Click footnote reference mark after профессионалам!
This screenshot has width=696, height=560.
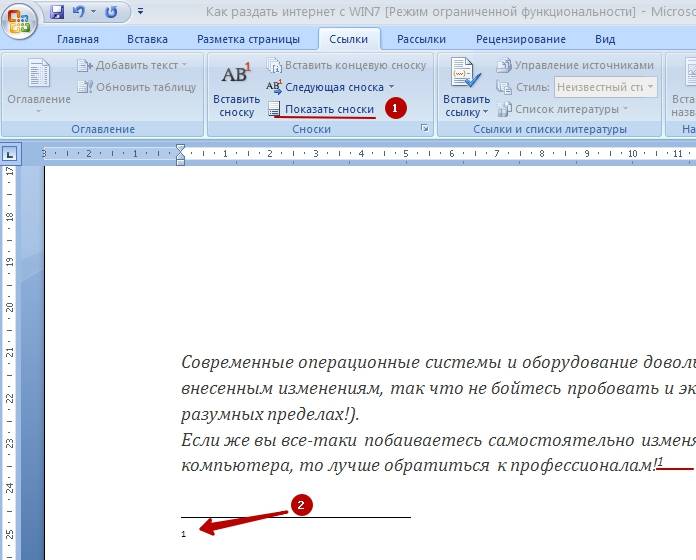click(660, 461)
